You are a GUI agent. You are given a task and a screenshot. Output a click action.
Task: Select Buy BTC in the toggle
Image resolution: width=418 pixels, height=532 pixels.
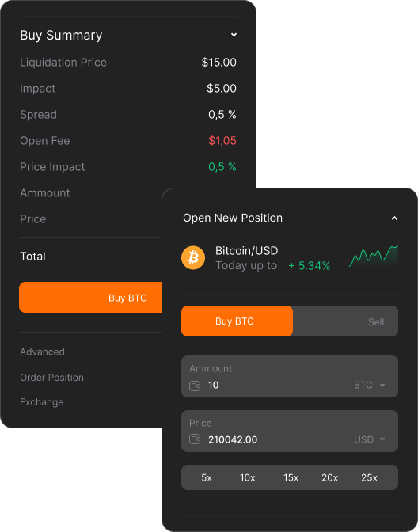pyautogui.click(x=237, y=321)
